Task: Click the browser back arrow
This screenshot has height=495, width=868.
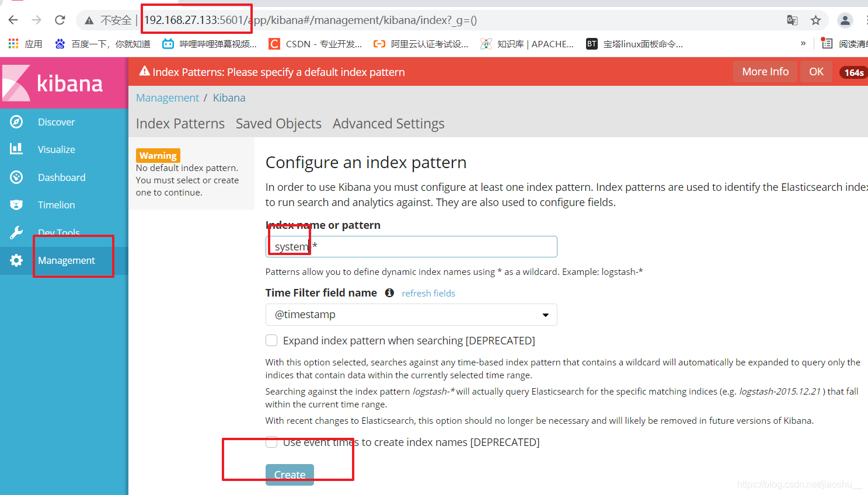Action: [x=13, y=20]
